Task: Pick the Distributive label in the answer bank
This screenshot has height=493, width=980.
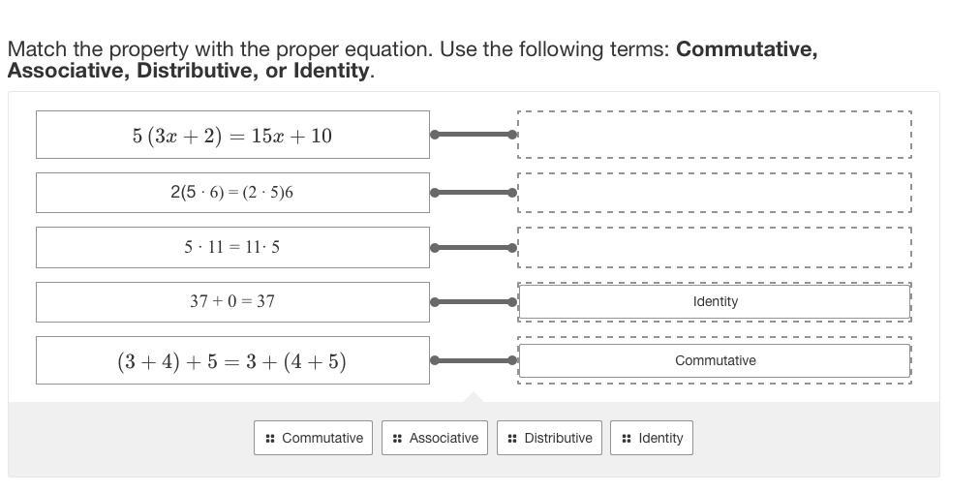Action: point(558,439)
